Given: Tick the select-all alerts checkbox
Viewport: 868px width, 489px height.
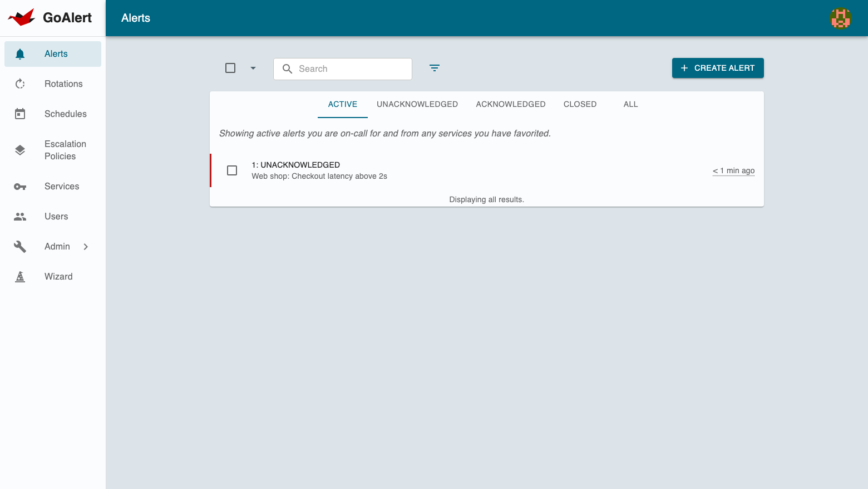Looking at the screenshot, I should 230,68.
